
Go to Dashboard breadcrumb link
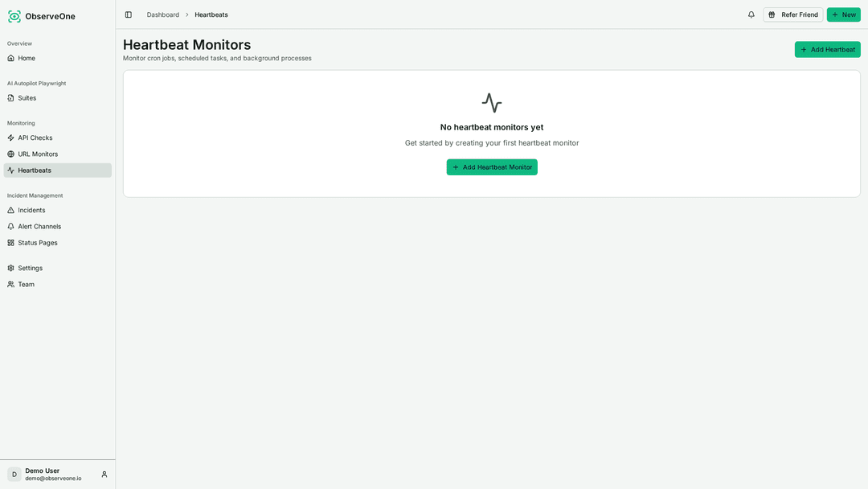pos(162,15)
